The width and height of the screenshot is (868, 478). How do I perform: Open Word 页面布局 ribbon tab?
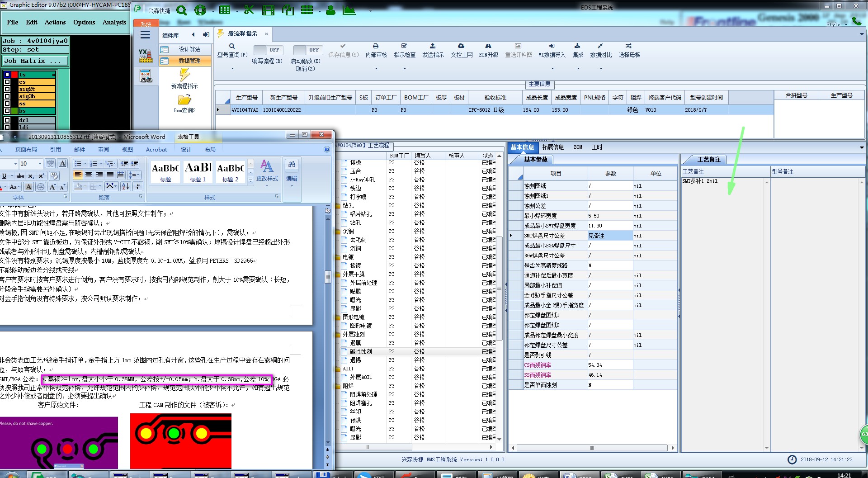26,149
